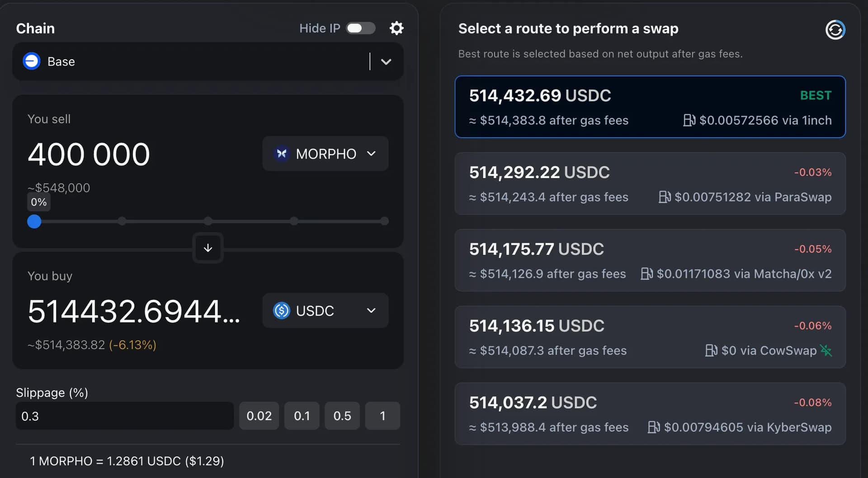Select the 514,175.77 USDC Matcha route

coord(650,260)
